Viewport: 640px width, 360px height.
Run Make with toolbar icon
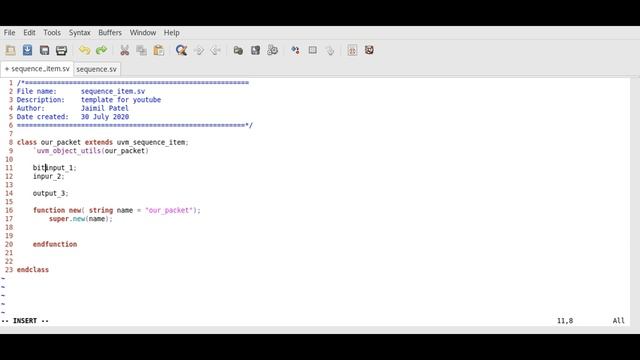[296, 50]
